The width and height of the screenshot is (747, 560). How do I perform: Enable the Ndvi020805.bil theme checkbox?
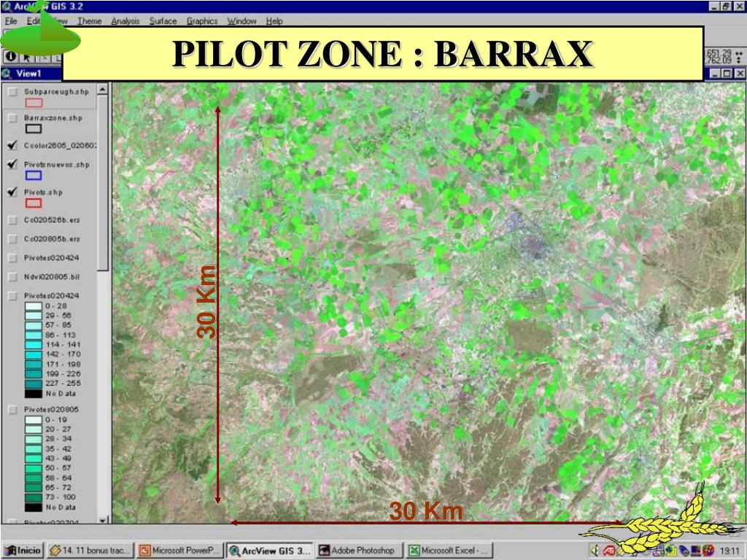click(13, 276)
